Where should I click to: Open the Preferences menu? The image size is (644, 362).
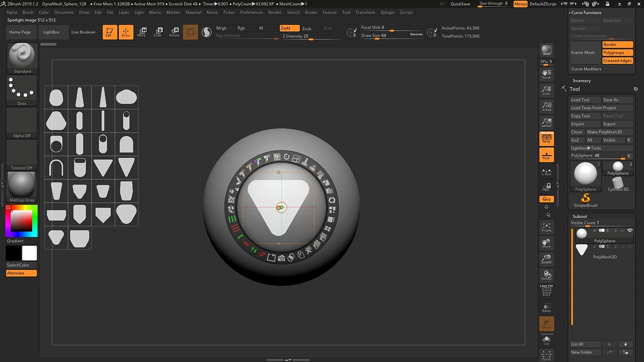(x=251, y=12)
